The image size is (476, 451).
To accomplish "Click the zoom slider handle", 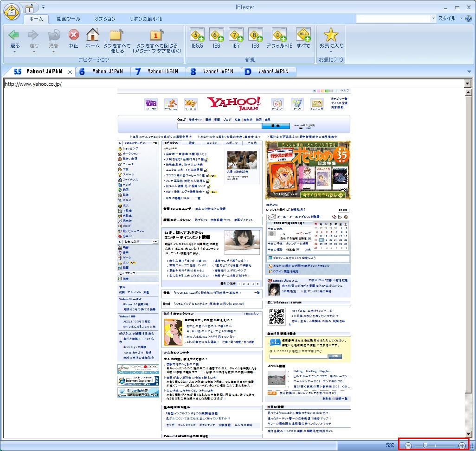I will (x=425, y=445).
